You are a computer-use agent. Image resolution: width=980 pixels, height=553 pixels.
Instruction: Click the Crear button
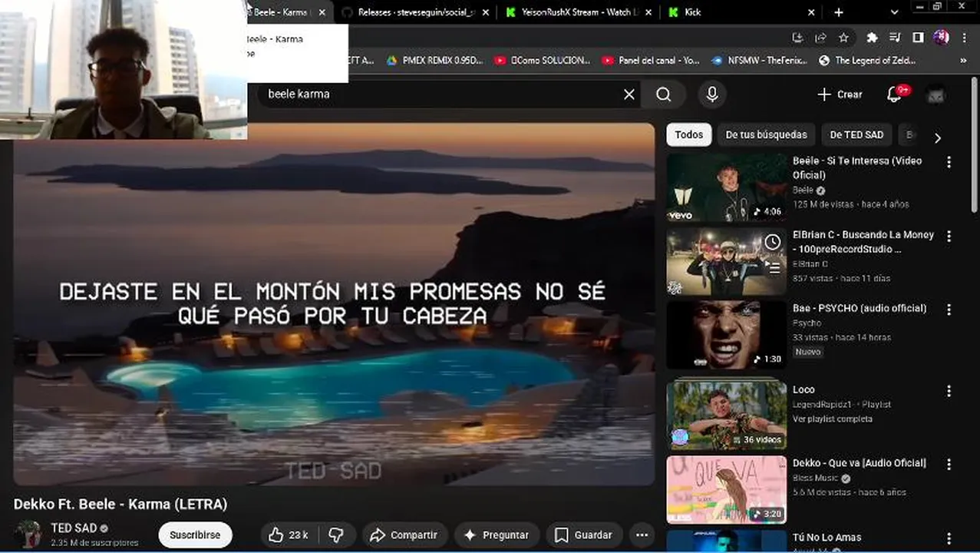(x=840, y=94)
